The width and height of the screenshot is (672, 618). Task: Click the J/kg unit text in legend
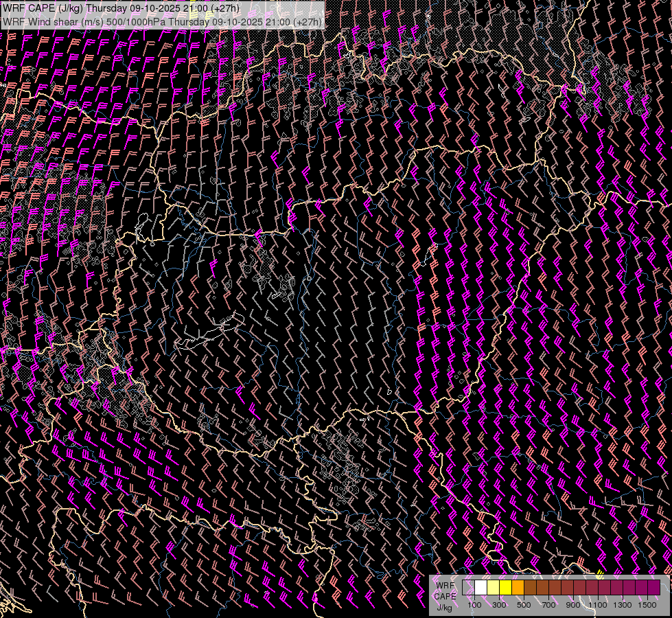[443, 607]
